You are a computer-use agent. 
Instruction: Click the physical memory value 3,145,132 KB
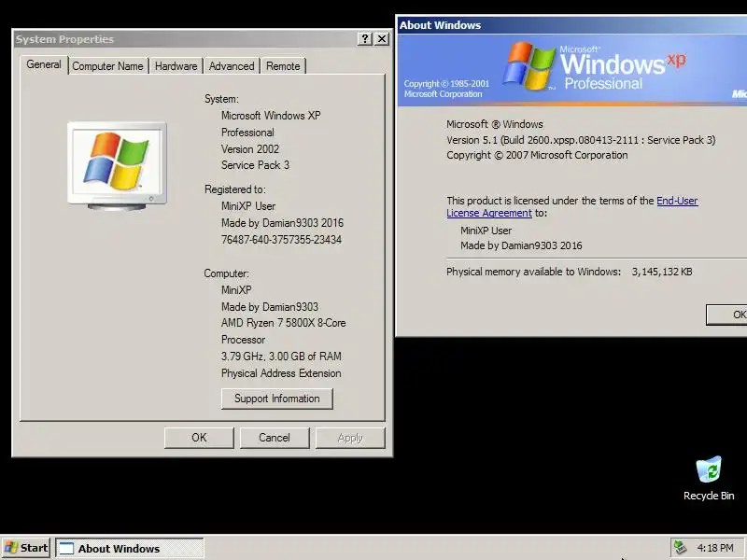click(662, 272)
